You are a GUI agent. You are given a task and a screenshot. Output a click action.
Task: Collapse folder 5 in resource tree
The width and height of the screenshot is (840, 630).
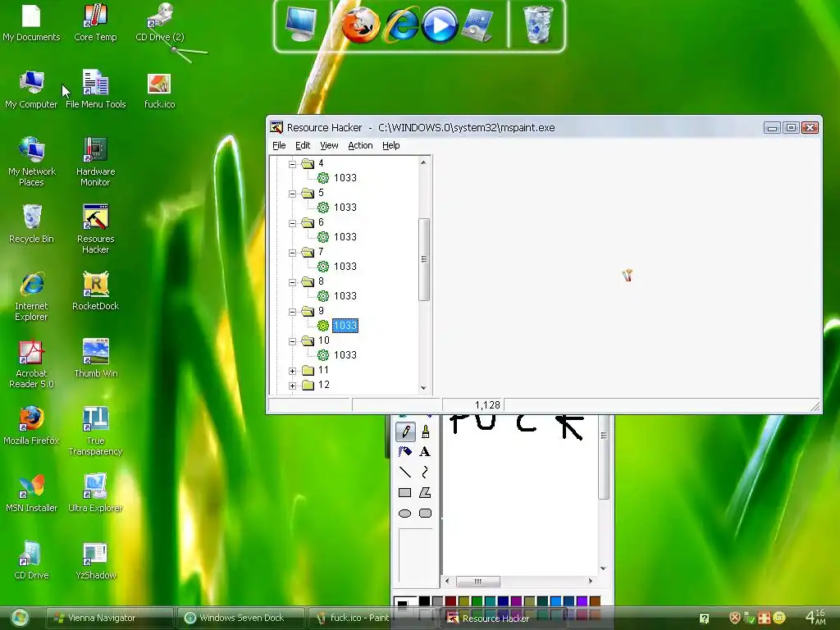(293, 194)
